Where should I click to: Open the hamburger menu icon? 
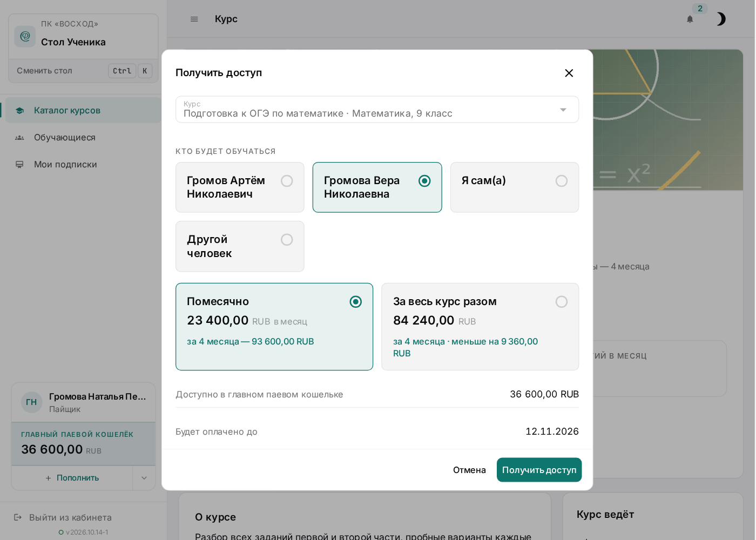194,19
